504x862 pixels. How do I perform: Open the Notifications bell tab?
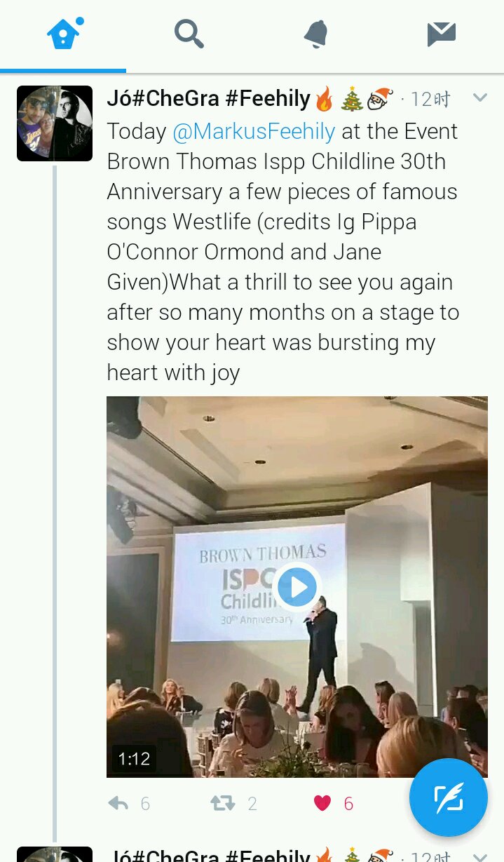click(315, 34)
